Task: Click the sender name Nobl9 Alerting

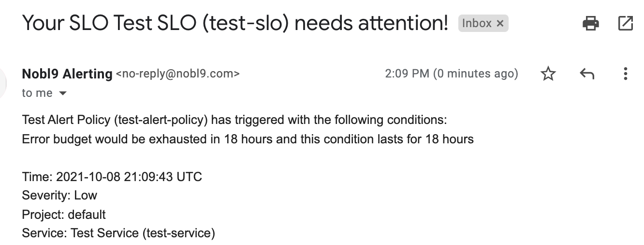Action: click(67, 74)
